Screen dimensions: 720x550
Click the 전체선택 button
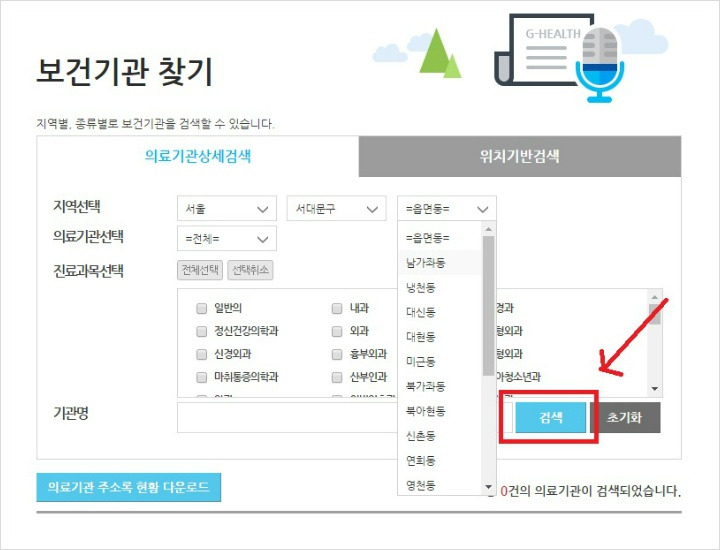[200, 270]
